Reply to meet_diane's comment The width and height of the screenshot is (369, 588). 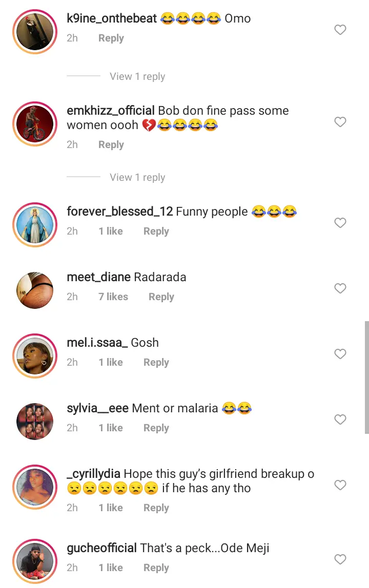[x=161, y=297]
